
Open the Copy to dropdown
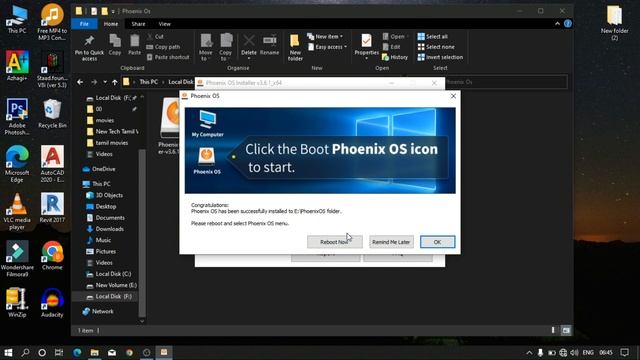point(225,48)
